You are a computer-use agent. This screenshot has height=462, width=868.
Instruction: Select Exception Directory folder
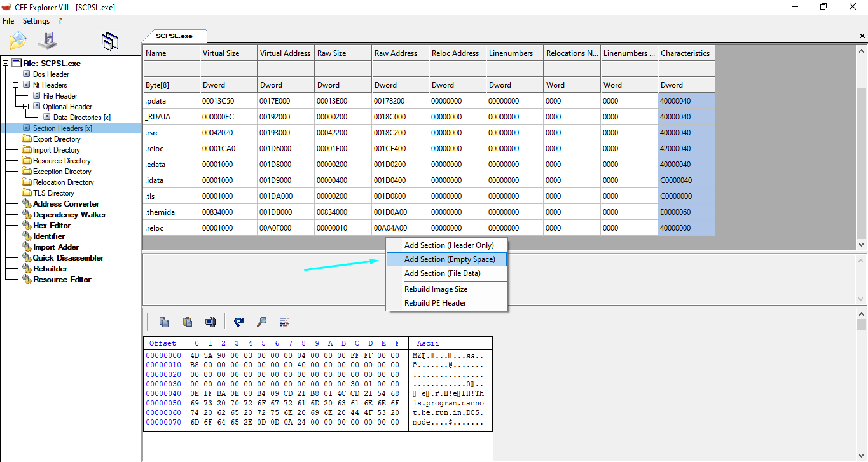62,172
